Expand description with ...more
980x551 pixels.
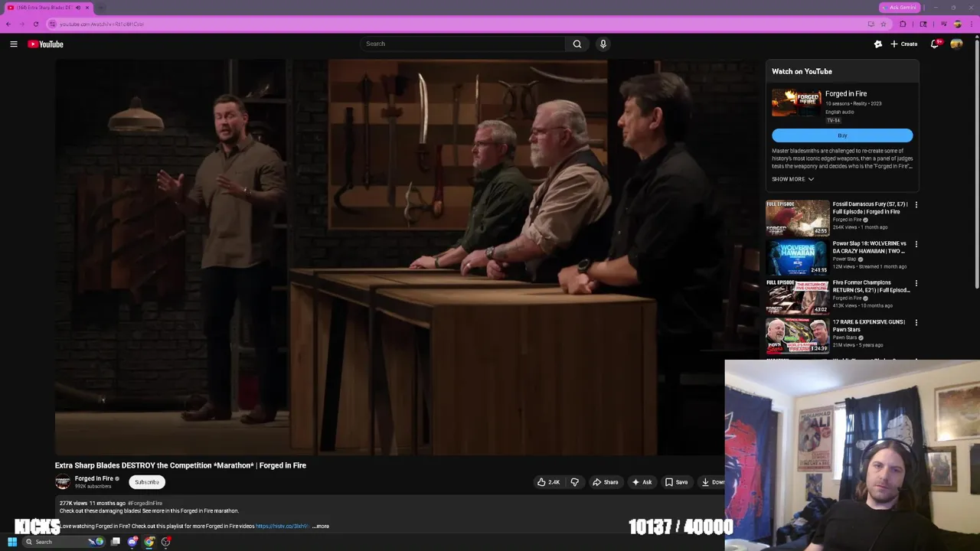coord(321,527)
